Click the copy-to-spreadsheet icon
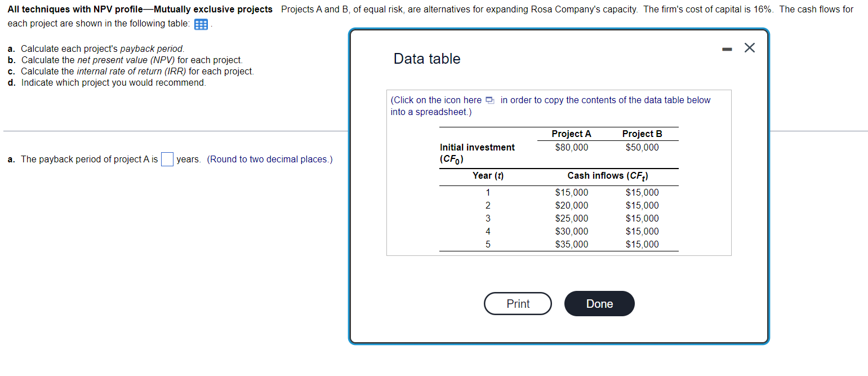 (489, 100)
